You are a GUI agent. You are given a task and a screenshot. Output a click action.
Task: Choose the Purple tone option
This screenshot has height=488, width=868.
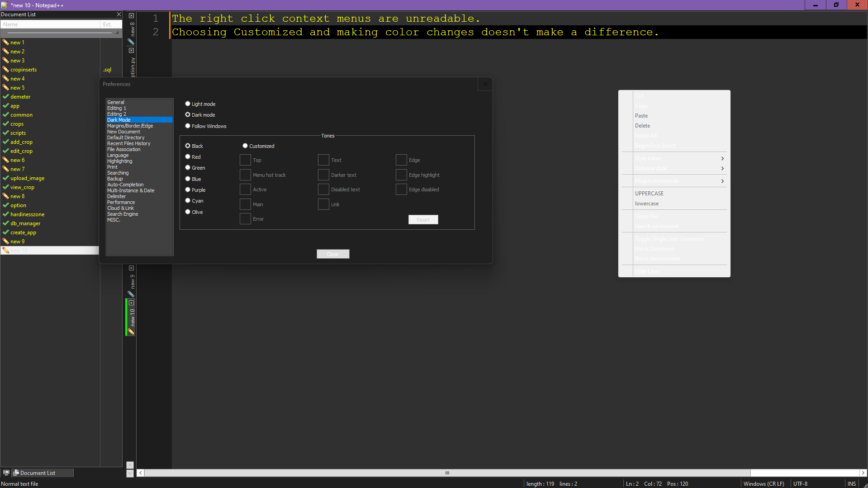(x=188, y=190)
